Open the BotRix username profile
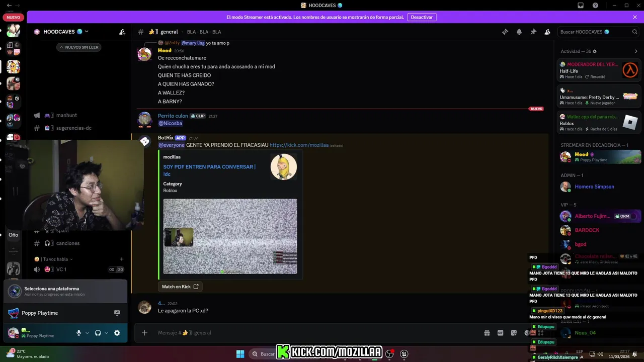Viewport: 644px width, 362px height. [166, 138]
